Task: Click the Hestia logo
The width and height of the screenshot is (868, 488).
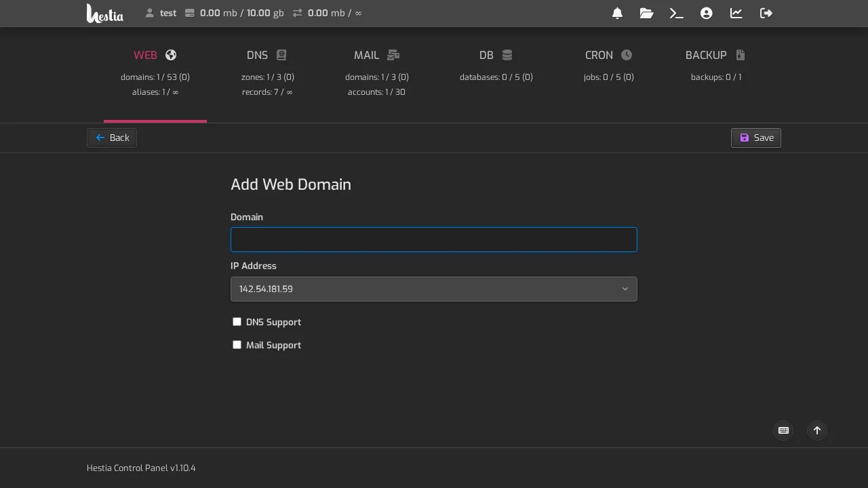Action: tap(105, 13)
